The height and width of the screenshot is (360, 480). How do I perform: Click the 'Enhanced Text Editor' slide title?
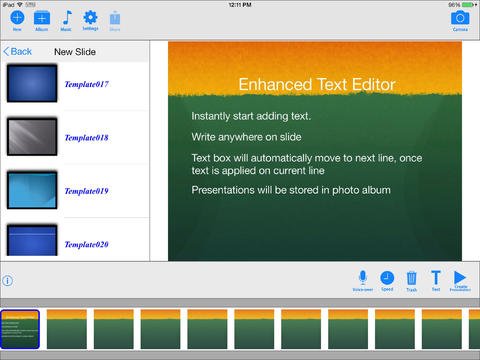(x=317, y=84)
